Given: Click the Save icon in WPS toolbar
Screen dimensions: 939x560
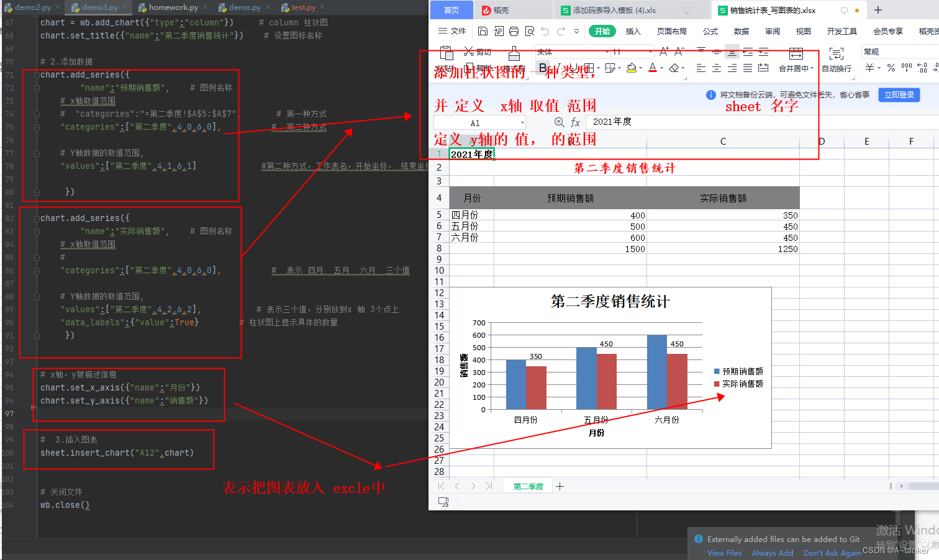Looking at the screenshot, I should pyautogui.click(x=482, y=32).
